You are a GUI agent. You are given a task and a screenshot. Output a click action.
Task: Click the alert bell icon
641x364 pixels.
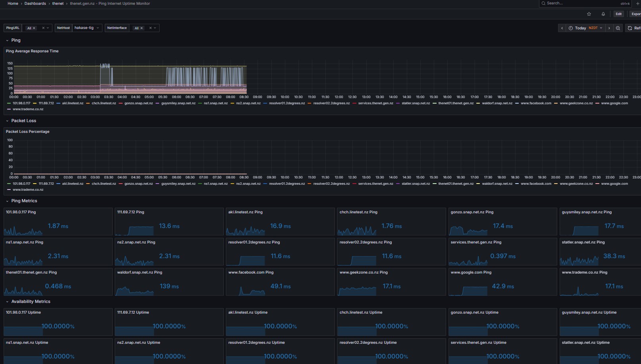pyautogui.click(x=603, y=14)
